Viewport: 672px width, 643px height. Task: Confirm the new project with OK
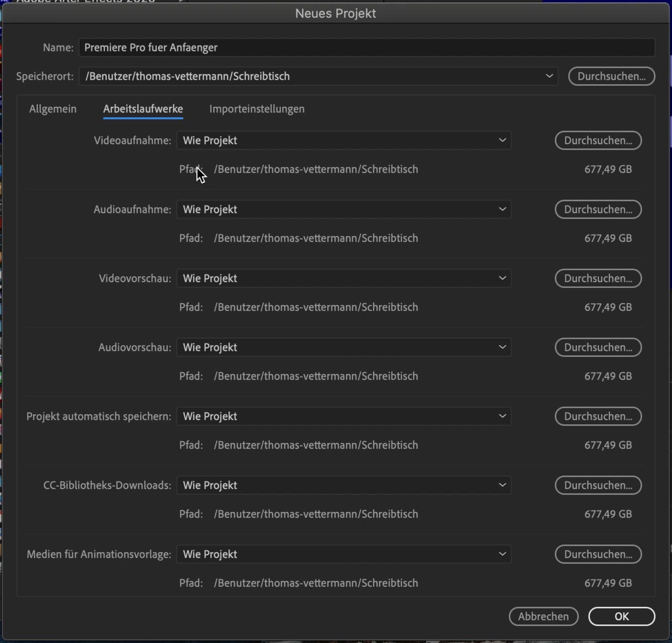[621, 616]
